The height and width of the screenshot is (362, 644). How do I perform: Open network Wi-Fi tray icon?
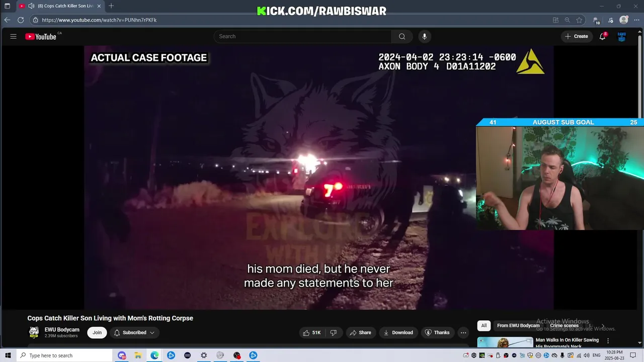click(x=579, y=355)
